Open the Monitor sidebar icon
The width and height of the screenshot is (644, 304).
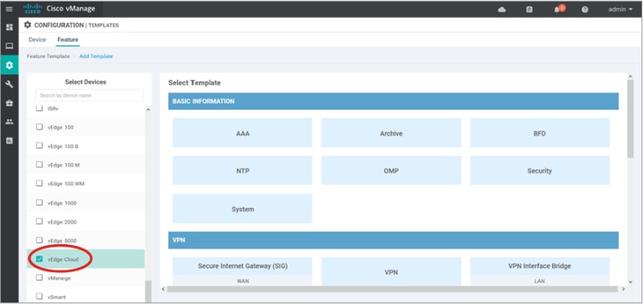[x=9, y=46]
